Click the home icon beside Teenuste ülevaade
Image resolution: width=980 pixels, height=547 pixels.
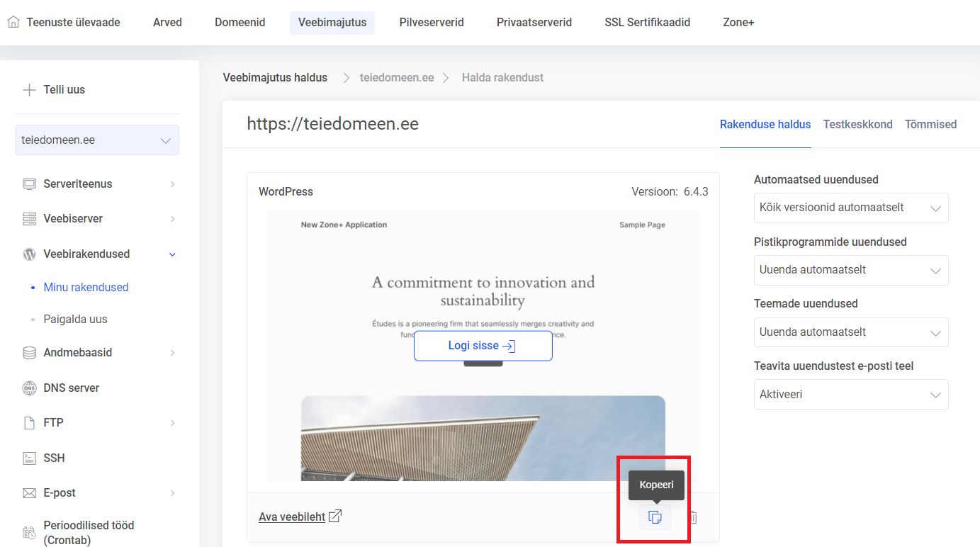[13, 22]
